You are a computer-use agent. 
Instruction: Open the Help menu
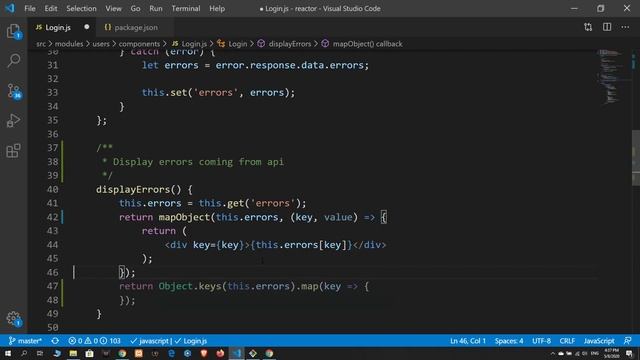[x=217, y=8]
